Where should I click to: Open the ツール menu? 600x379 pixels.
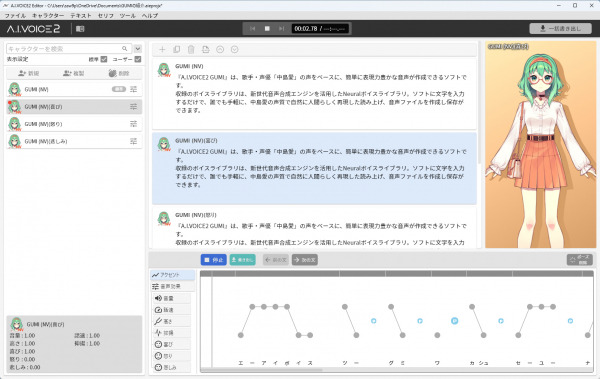coord(127,16)
